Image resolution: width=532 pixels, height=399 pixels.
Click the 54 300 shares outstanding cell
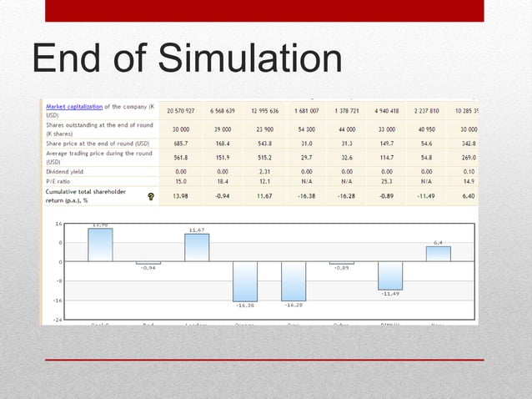click(307, 129)
